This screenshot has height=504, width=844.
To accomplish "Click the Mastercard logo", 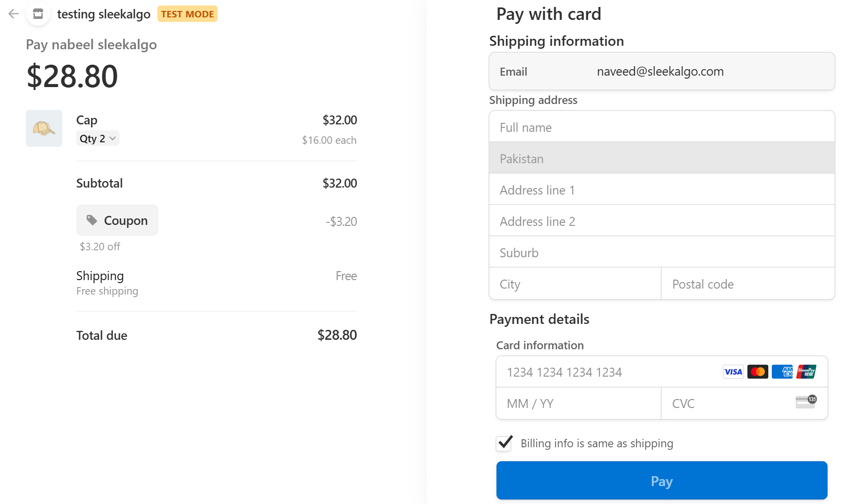I will point(757,372).
